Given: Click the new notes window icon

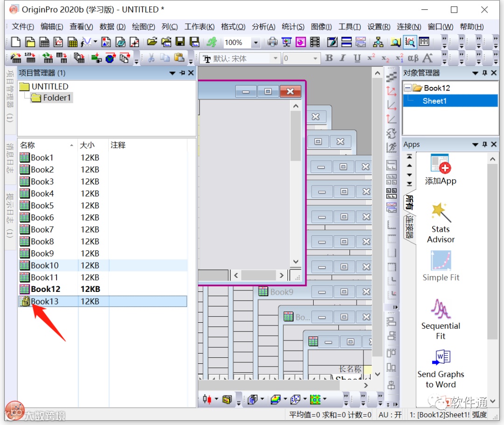Looking at the screenshot, I should [x=120, y=42].
